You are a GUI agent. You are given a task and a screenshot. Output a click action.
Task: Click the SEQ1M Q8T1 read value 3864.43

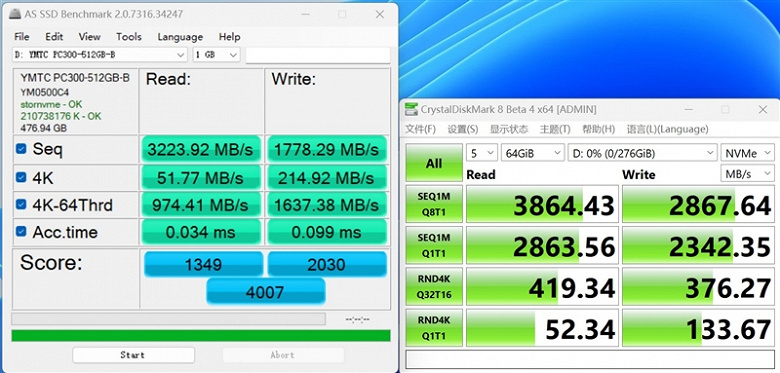click(542, 204)
